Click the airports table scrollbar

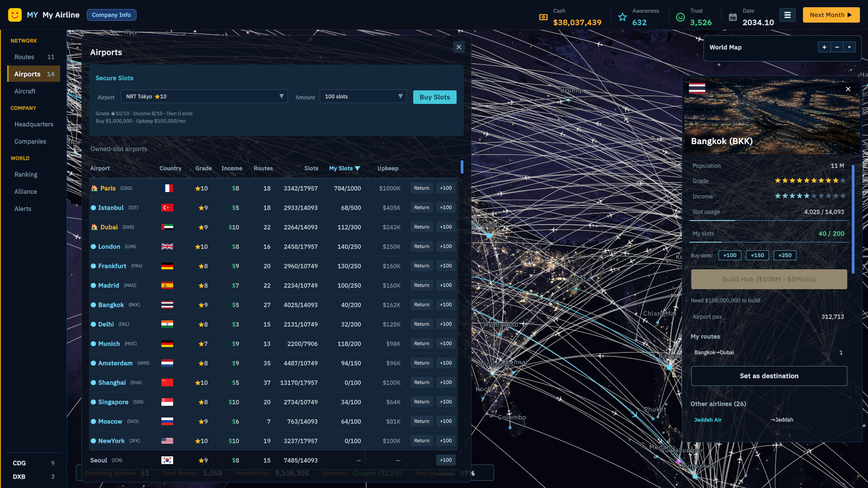[x=462, y=167]
